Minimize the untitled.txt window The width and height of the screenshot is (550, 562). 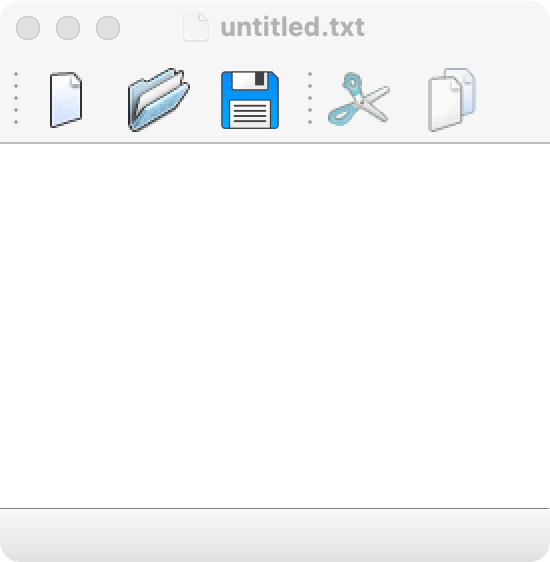coord(68,28)
